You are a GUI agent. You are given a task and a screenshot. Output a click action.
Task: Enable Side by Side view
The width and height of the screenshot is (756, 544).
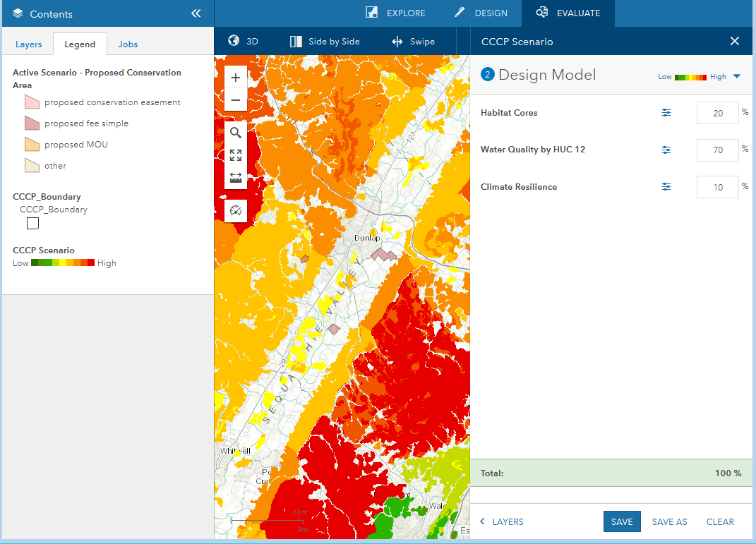pos(325,42)
